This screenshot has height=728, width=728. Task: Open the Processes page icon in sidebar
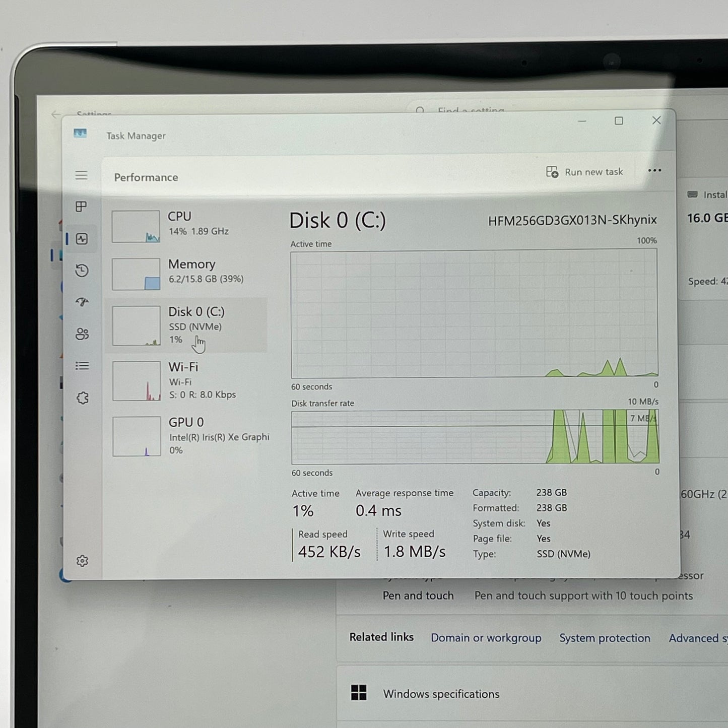[81, 207]
